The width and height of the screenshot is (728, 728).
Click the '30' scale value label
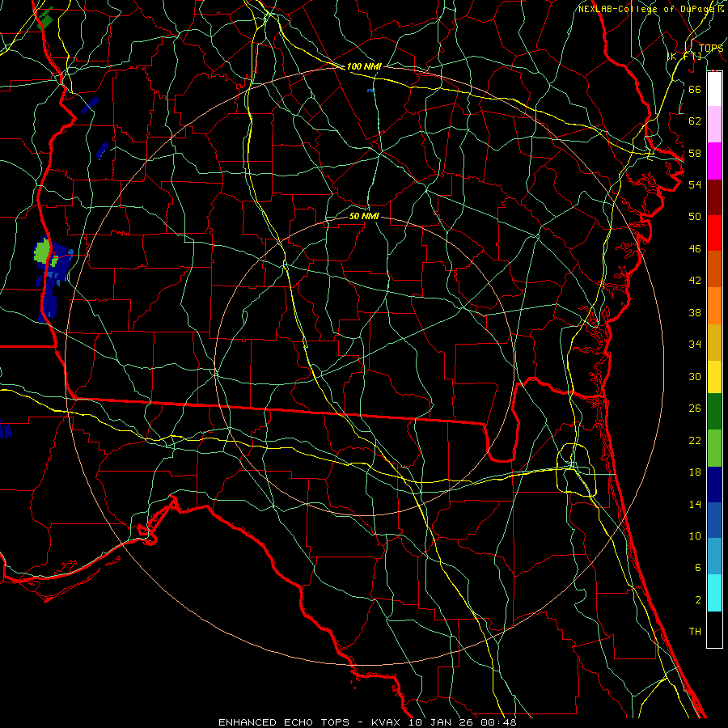click(695, 376)
